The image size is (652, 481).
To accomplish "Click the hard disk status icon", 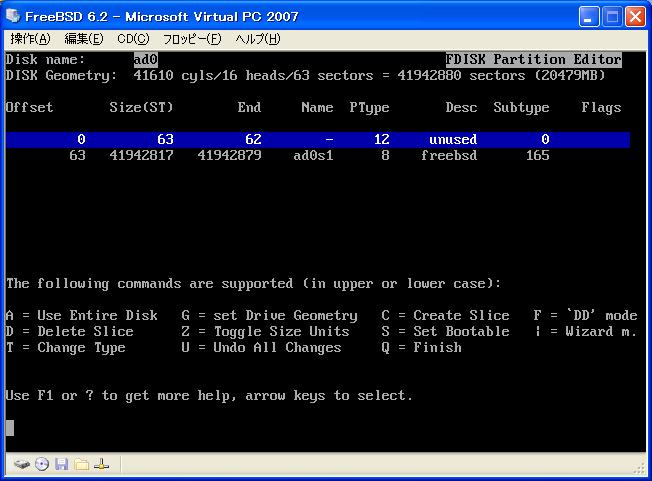I will pos(22,464).
